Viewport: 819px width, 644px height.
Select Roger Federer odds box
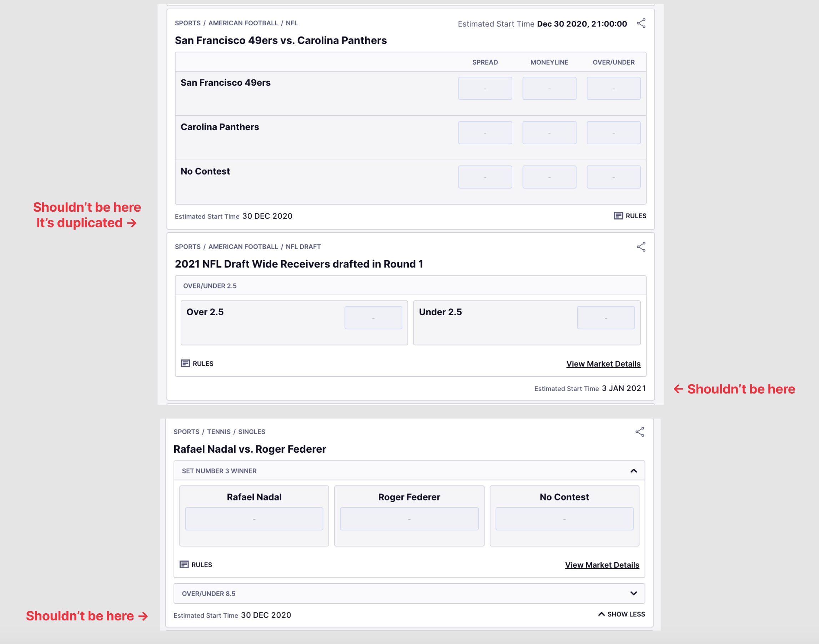409,519
